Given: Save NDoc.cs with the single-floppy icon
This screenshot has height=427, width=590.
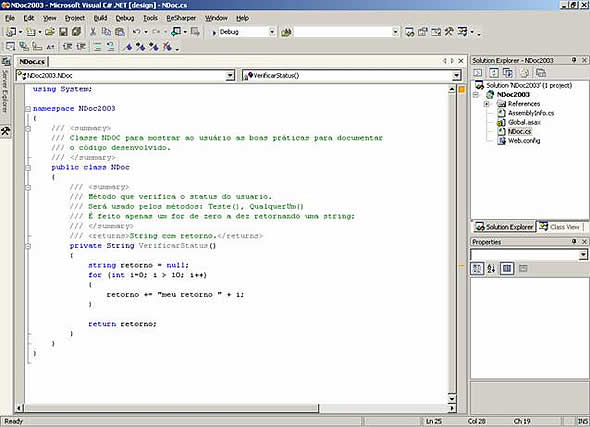Looking at the screenshot, I should coord(63,32).
